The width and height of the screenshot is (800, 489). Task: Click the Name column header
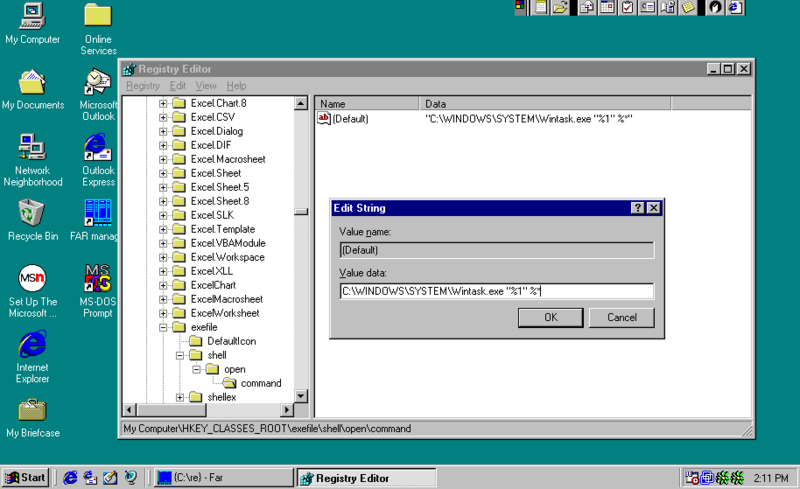[367, 104]
